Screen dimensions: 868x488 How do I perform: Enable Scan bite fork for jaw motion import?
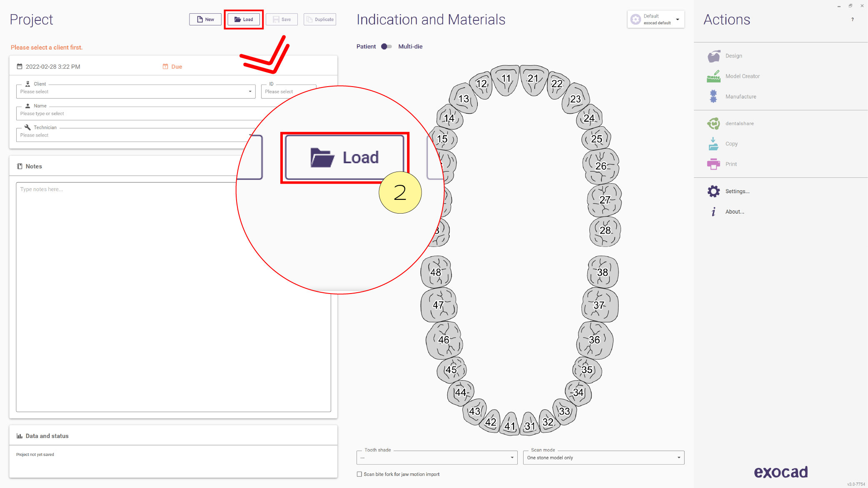pyautogui.click(x=359, y=474)
